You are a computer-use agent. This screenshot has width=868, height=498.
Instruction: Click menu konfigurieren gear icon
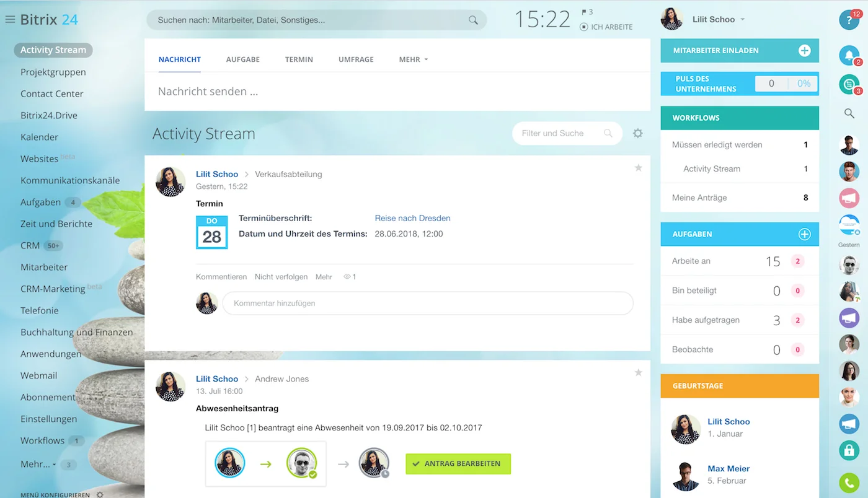pyautogui.click(x=100, y=495)
